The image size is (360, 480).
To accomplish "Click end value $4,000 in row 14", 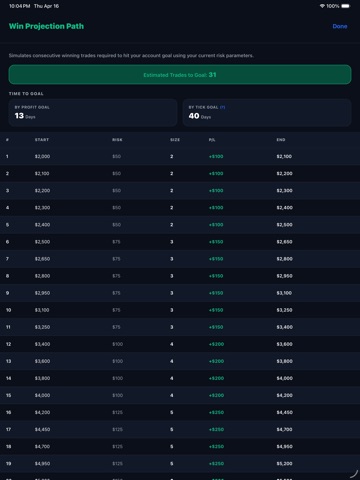I will pos(285,378).
